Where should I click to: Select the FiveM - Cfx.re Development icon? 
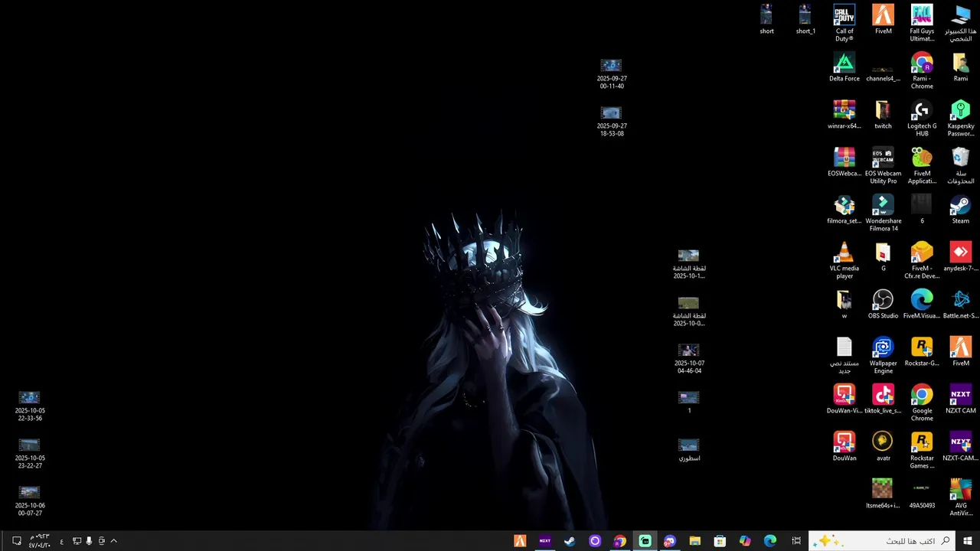click(922, 260)
